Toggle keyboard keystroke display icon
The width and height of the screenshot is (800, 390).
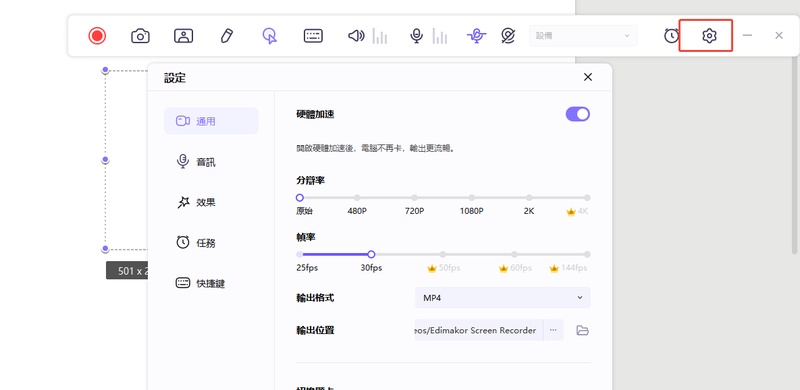pos(313,36)
